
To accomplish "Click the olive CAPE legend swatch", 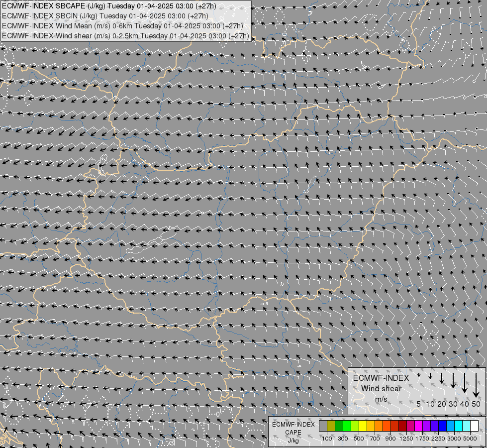I will 331,426.
